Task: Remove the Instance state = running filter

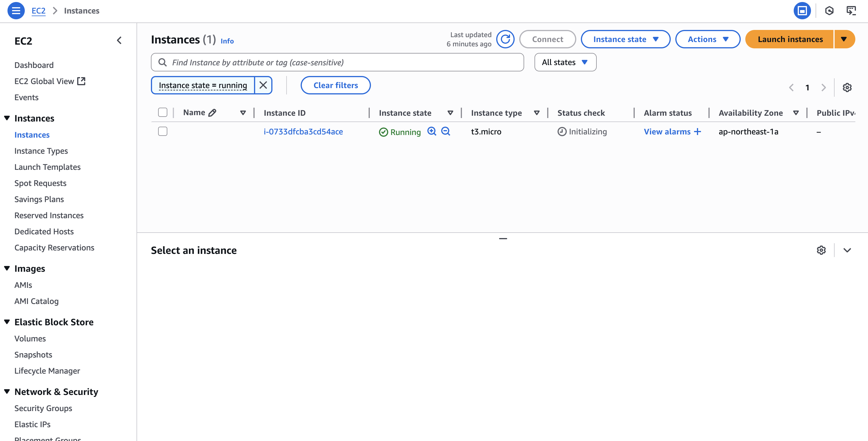Action: click(263, 85)
